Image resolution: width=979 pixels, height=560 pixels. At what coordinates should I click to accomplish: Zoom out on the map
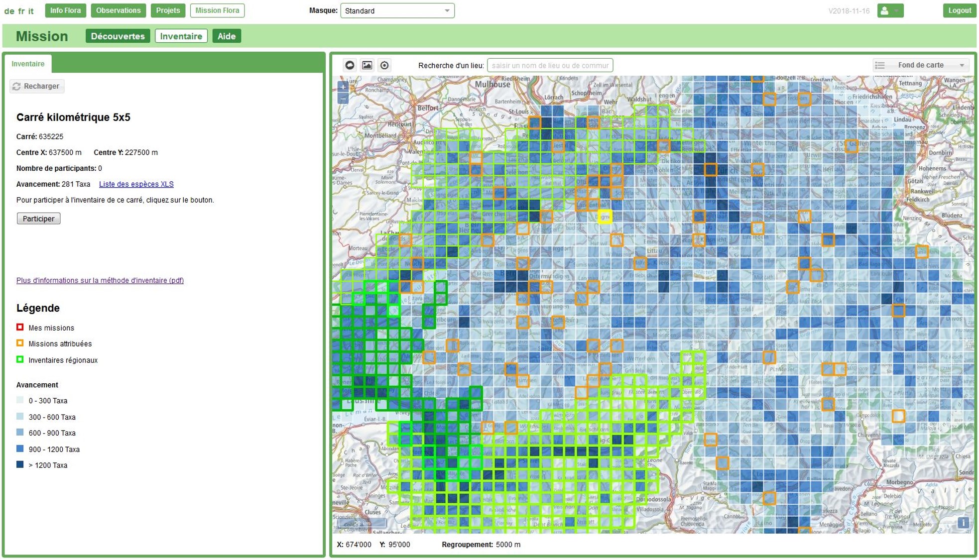click(x=343, y=99)
